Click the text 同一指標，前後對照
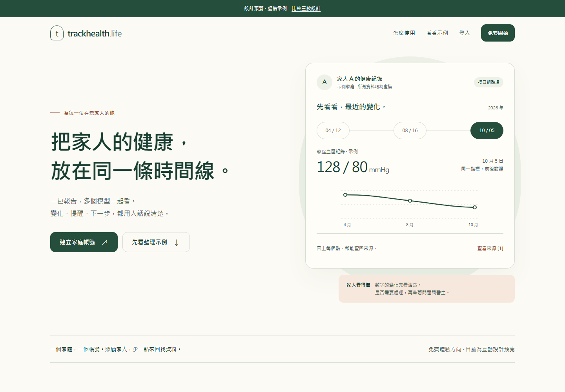This screenshot has height=392, width=565. (x=482, y=169)
